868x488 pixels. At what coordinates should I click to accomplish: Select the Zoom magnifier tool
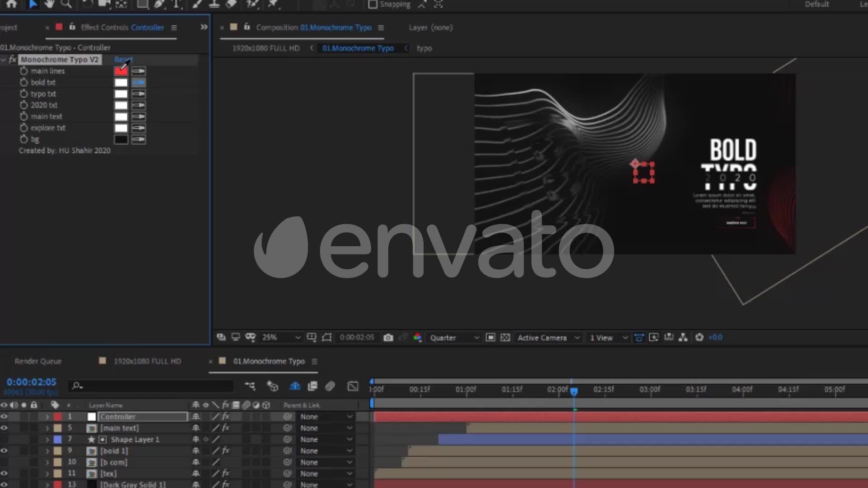tap(66, 4)
